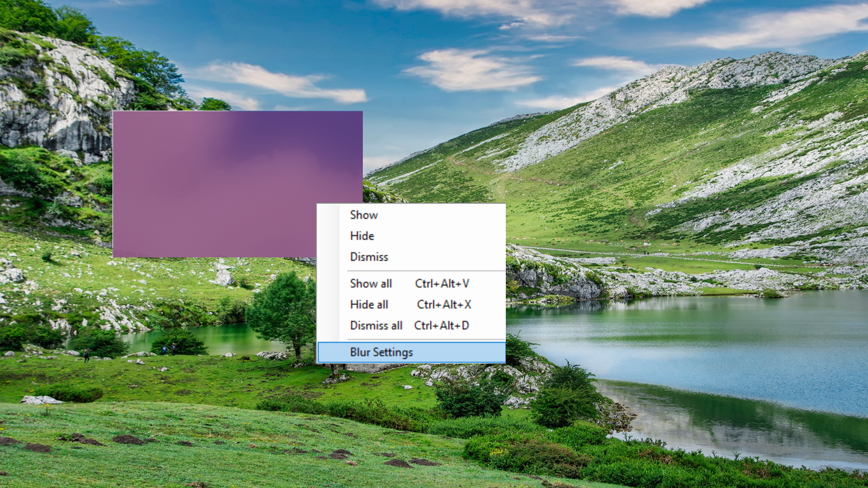Choose Hide all from the menu
The height and width of the screenshot is (488, 868).
pyautogui.click(x=369, y=304)
